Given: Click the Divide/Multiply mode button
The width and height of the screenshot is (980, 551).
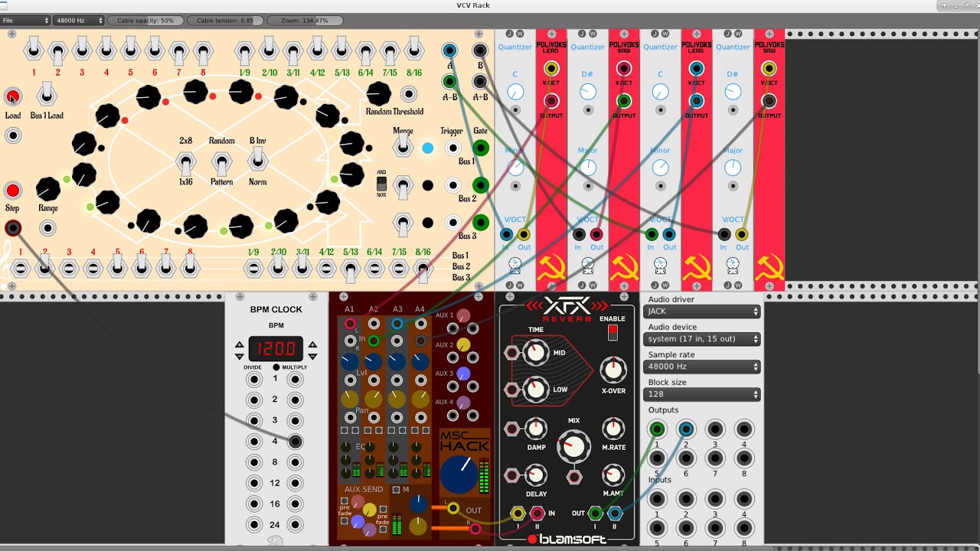Looking at the screenshot, I should (276, 367).
